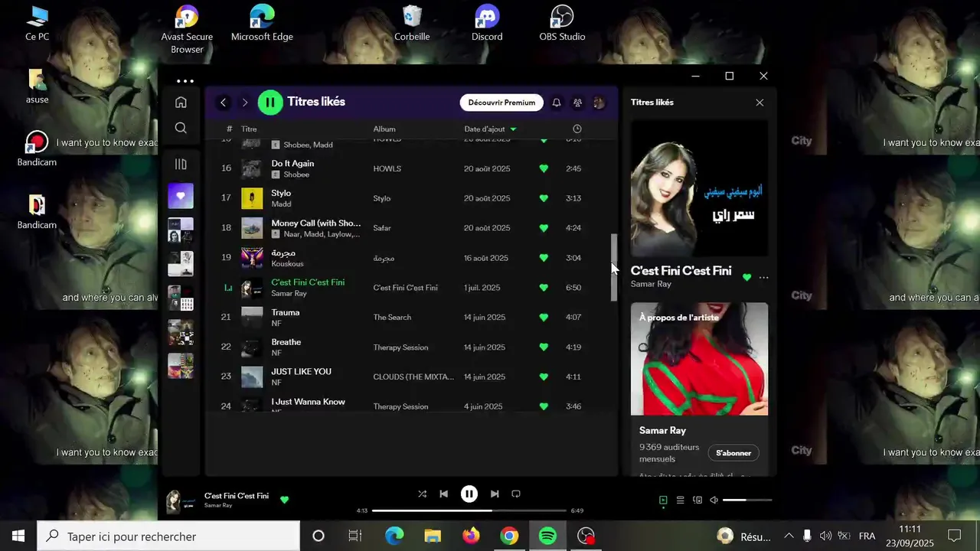The height and width of the screenshot is (551, 980).
Task: Open the notifications bell
Action: [x=557, y=103]
